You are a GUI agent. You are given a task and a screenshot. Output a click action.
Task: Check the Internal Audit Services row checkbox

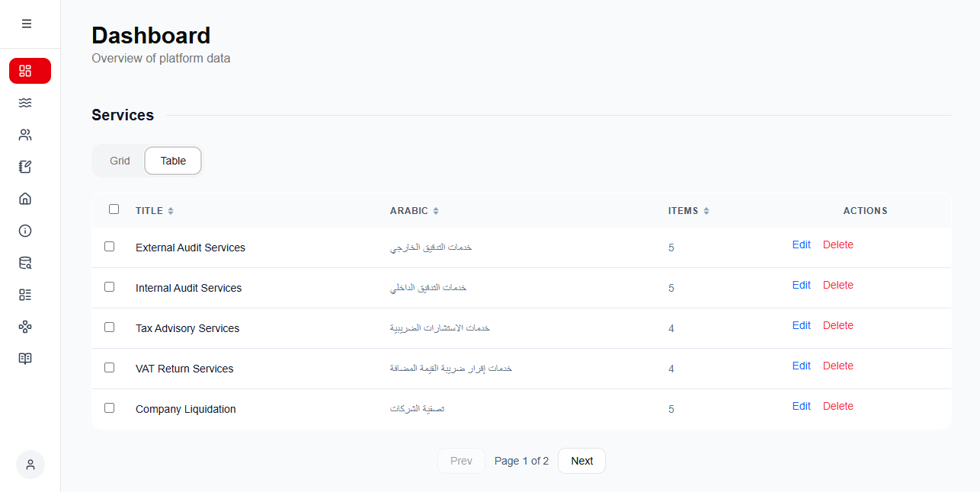[x=110, y=286]
